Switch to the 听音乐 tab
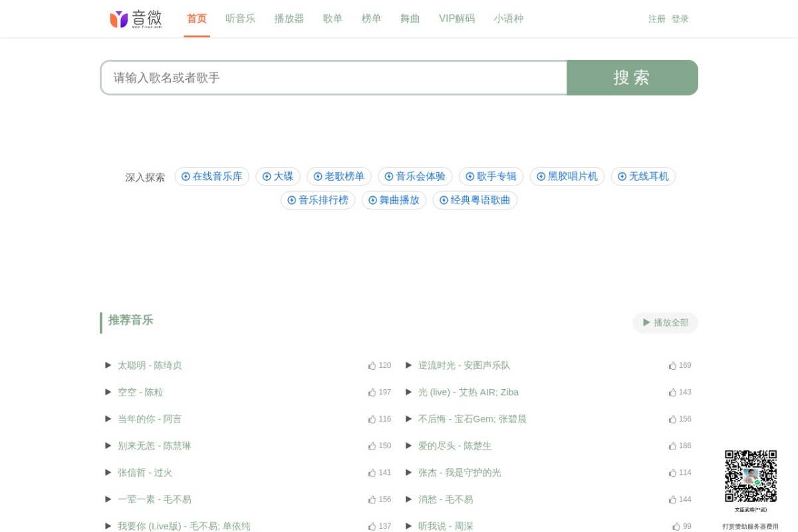Image resolution: width=798 pixels, height=532 pixels. [x=240, y=19]
